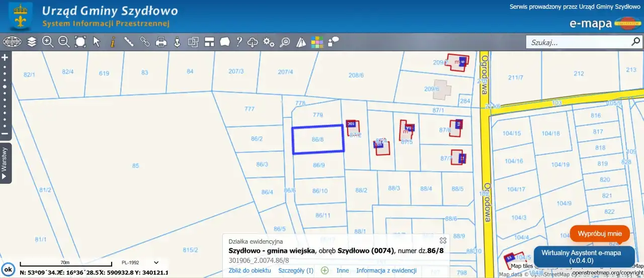The height and width of the screenshot is (278, 644).
Task: Click parcel labeled 104/18
Action: (551, 133)
